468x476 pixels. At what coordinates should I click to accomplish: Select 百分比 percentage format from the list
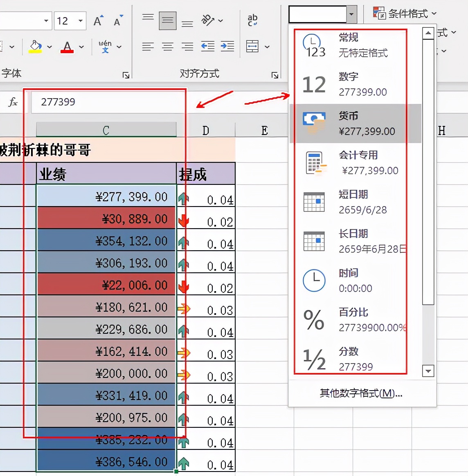348,320
